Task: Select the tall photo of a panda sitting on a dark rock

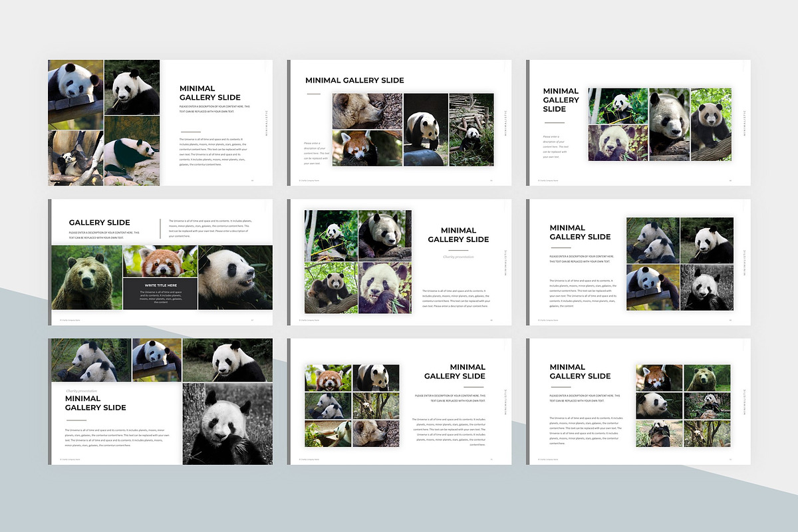Action: click(426, 130)
